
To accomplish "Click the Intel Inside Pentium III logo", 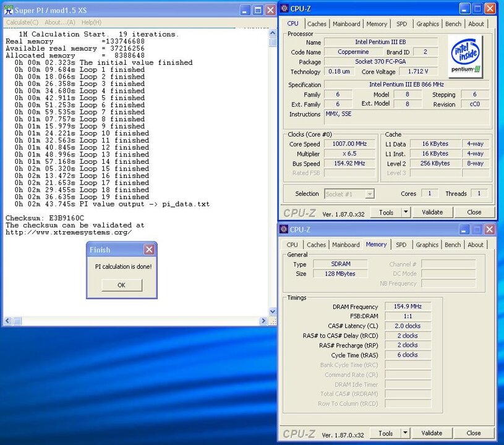I will point(465,56).
